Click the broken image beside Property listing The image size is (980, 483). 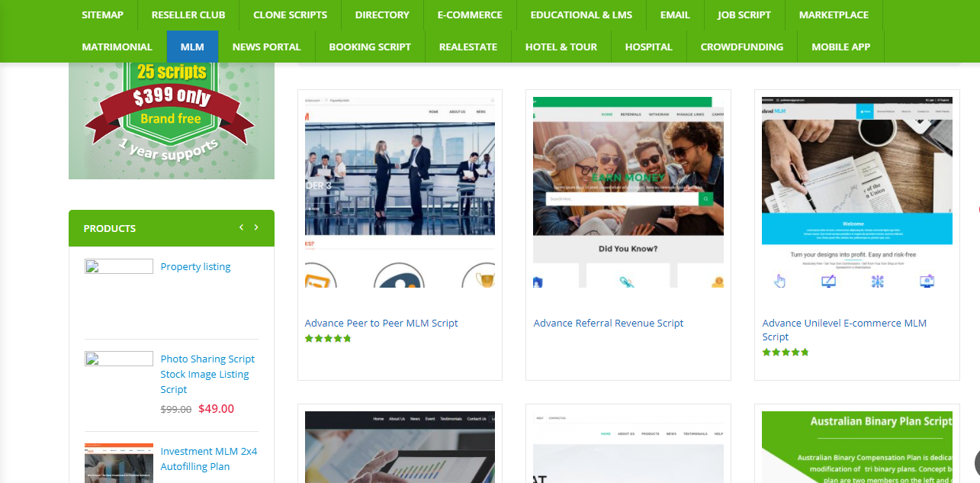tap(119, 266)
